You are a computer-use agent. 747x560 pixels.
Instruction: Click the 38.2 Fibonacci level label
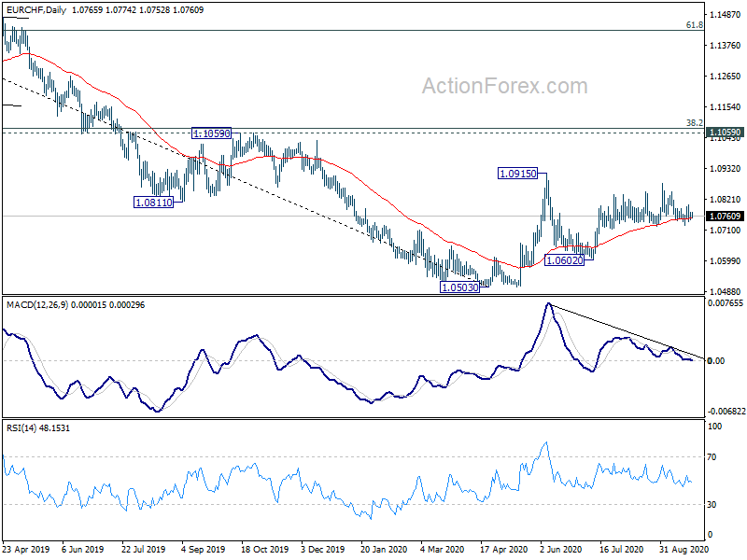click(694, 123)
